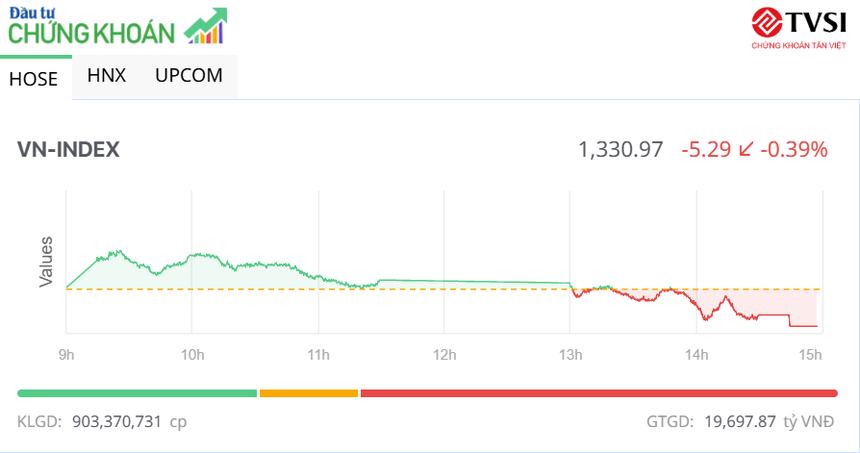Click the green bar chart arrow icon
860x453 pixels.
[x=206, y=27]
